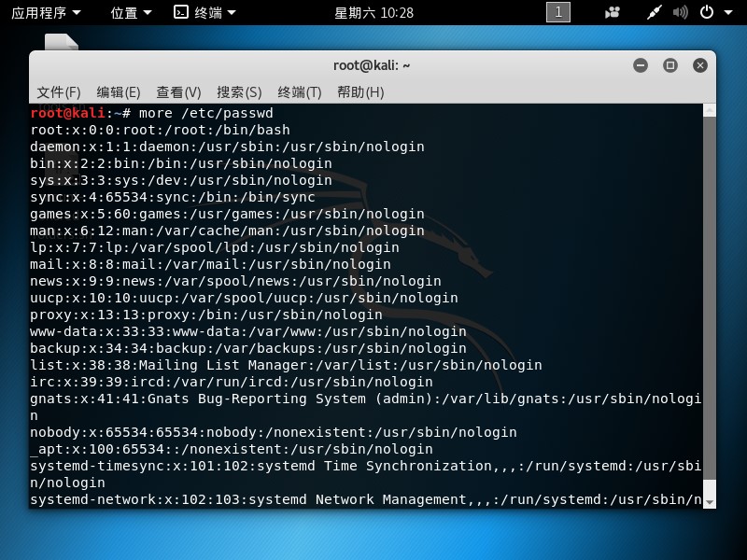Viewport: 747px width, 560px height.
Task: Click the root@kali prompt text
Action: click(67, 113)
